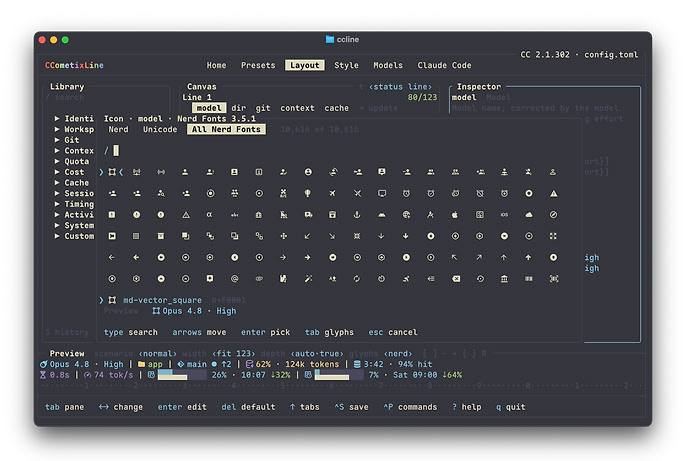Click the ? help shortcut hint
The width and height of the screenshot is (690, 461).
click(x=466, y=407)
